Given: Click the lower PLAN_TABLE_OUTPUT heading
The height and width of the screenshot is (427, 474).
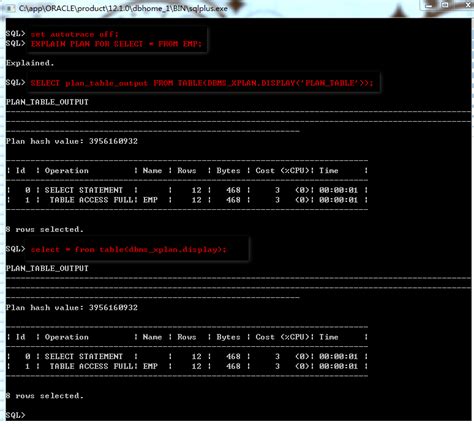Looking at the screenshot, I should click(47, 268).
